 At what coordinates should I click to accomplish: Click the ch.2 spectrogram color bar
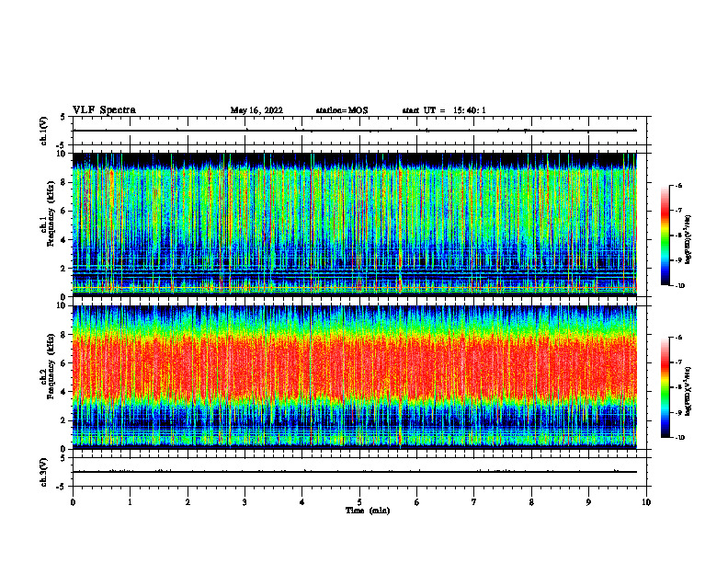pos(665,387)
